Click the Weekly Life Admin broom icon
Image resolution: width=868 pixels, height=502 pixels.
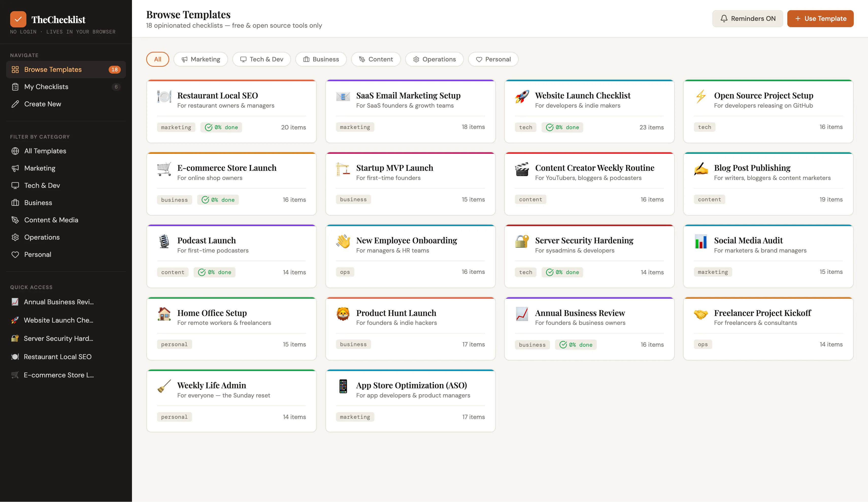click(164, 386)
